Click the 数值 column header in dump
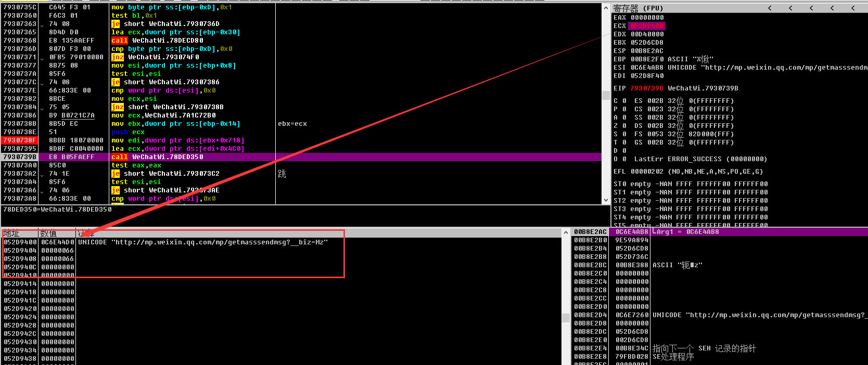Viewport: 868px width, 365px height. 57,233
